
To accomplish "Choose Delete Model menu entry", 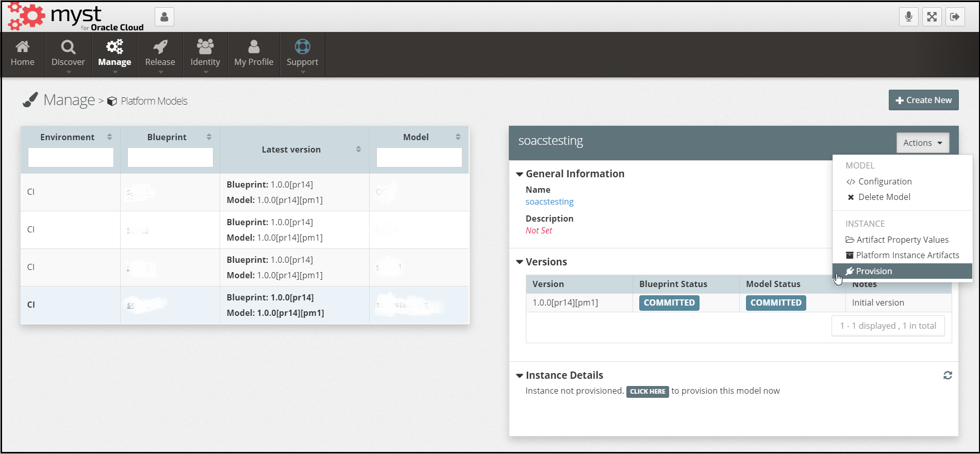I will coord(884,197).
